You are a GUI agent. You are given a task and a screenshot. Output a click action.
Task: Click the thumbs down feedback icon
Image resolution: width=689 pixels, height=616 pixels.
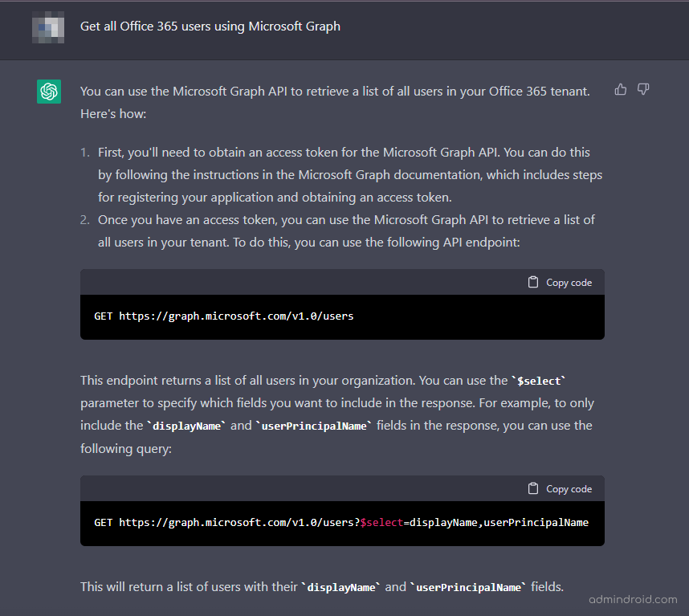coord(643,89)
